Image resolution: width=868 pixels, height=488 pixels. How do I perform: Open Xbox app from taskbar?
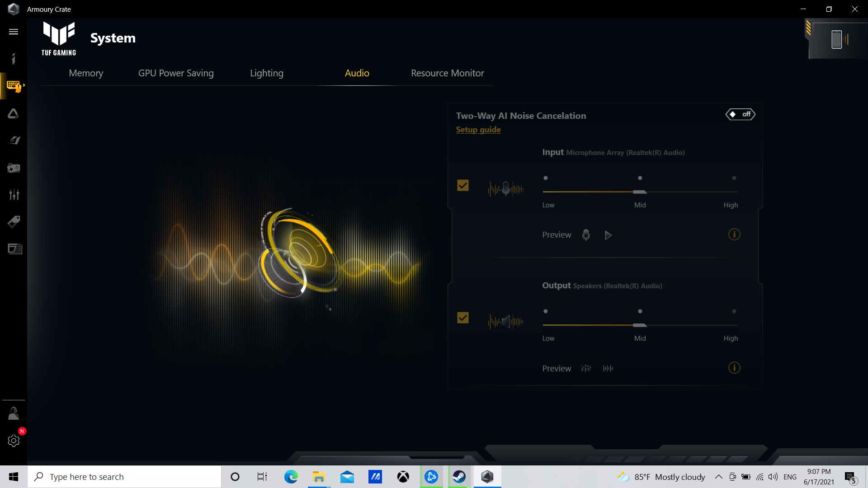coord(403,477)
